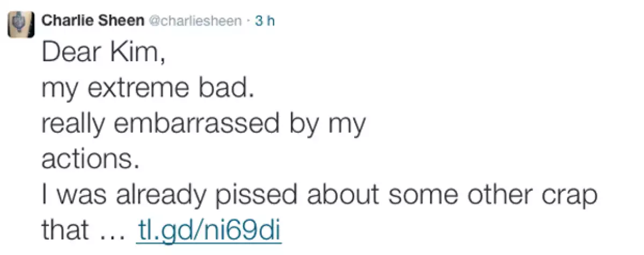The image size is (644, 255).
Task: Click the ellipsis before the tl.gd link
Action: click(x=112, y=231)
